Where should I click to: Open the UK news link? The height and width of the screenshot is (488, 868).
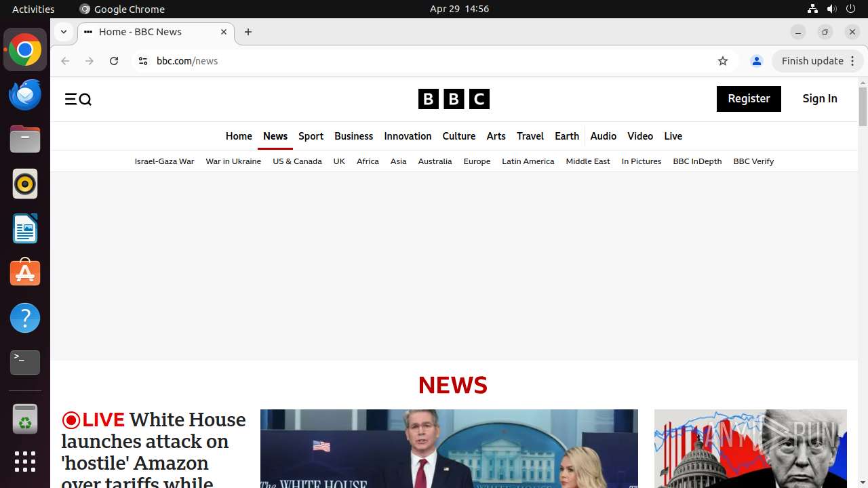coord(339,161)
